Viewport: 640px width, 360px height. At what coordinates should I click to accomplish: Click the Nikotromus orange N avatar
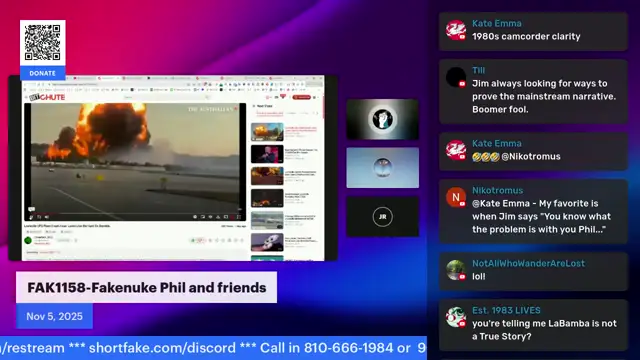456,197
